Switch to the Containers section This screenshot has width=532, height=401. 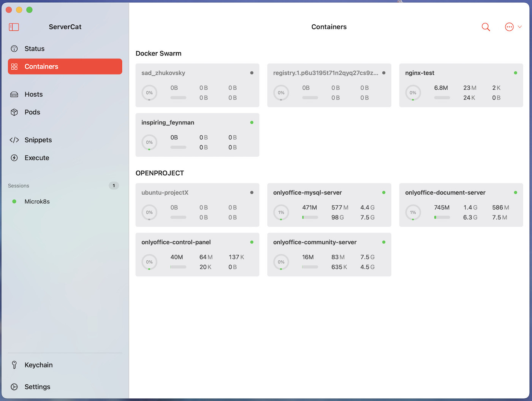[x=41, y=67]
